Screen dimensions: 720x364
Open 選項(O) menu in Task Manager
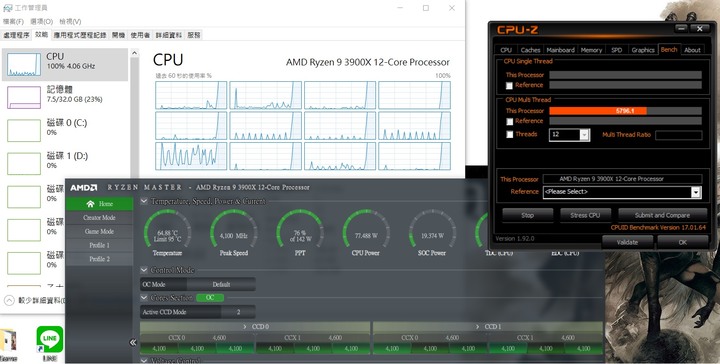point(42,22)
